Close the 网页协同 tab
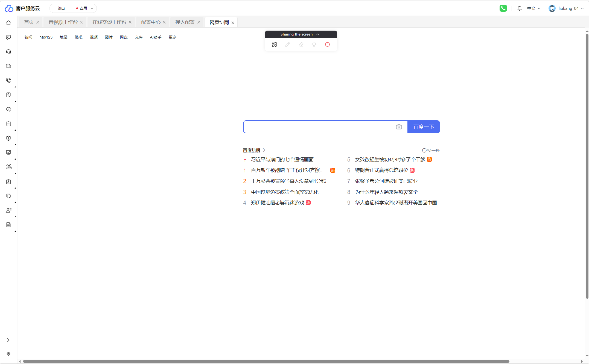Image resolution: width=589 pixels, height=364 pixels. click(x=233, y=23)
